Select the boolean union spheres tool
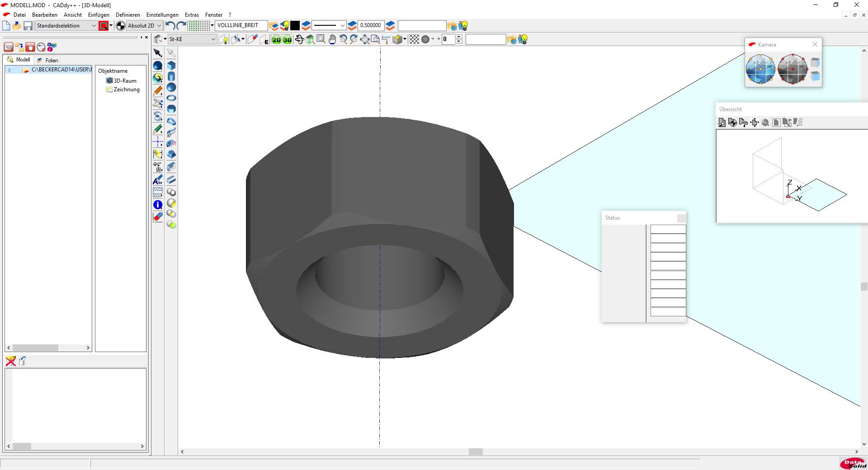The width and height of the screenshot is (868, 470). (x=171, y=192)
